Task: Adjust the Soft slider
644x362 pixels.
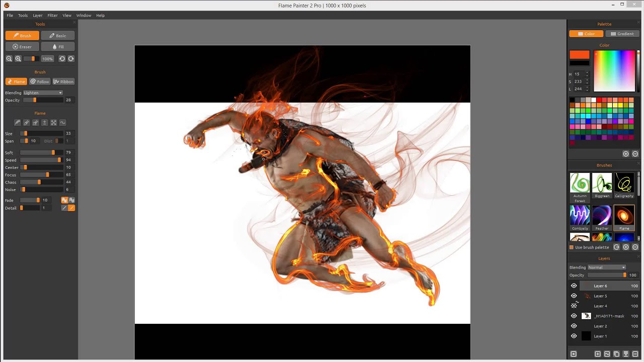Action: pyautogui.click(x=41, y=152)
